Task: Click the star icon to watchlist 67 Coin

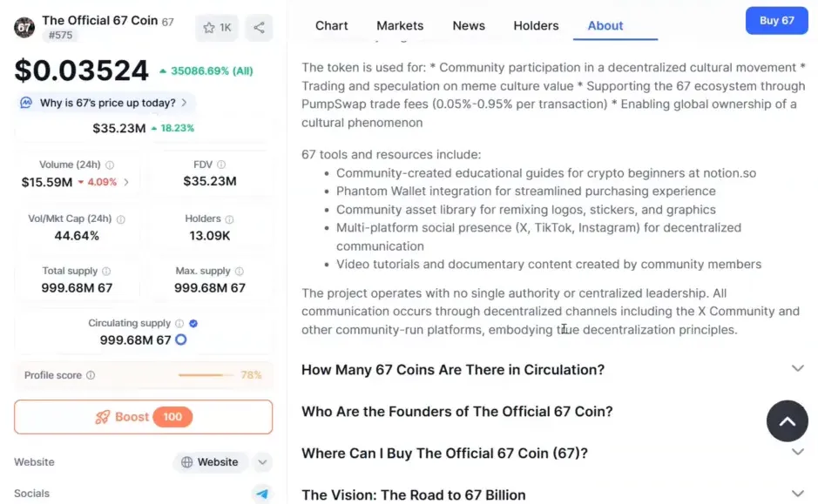Action: pyautogui.click(x=208, y=27)
